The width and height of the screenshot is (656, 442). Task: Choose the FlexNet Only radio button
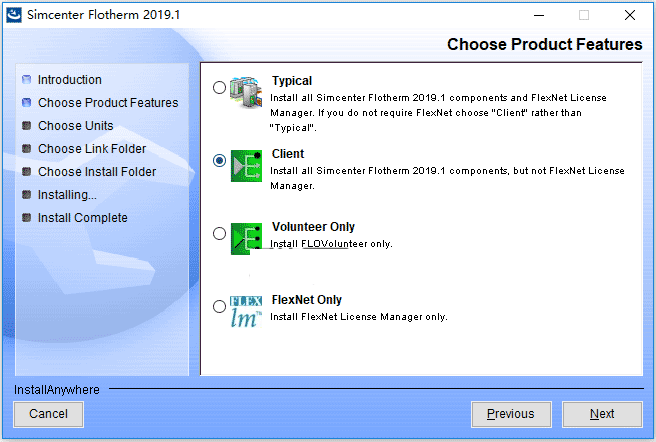219,306
